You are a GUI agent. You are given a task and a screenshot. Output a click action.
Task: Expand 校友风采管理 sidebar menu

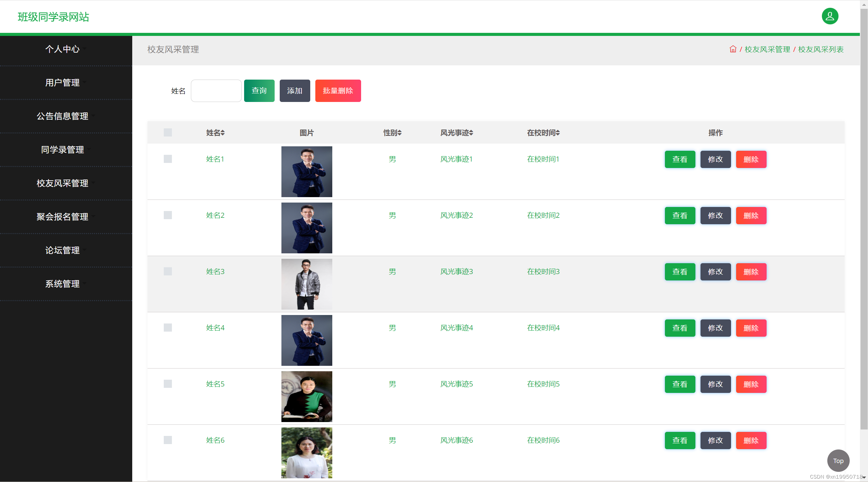[66, 183]
